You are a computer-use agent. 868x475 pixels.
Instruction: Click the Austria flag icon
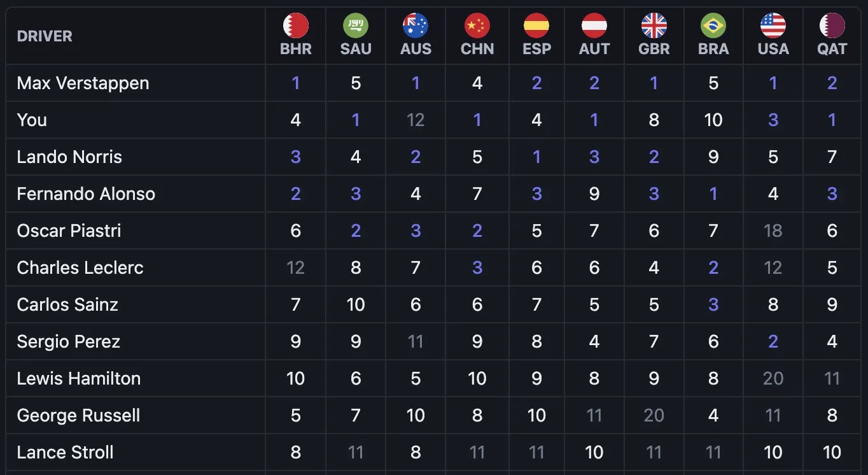click(594, 26)
